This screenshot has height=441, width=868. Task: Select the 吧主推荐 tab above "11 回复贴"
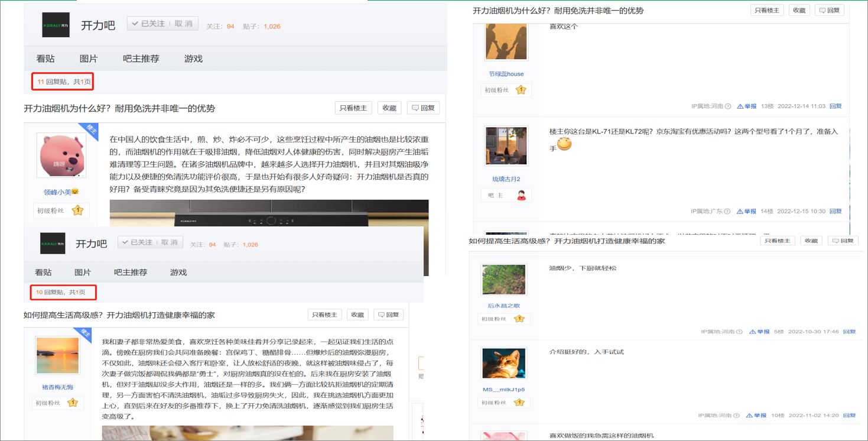(x=141, y=59)
